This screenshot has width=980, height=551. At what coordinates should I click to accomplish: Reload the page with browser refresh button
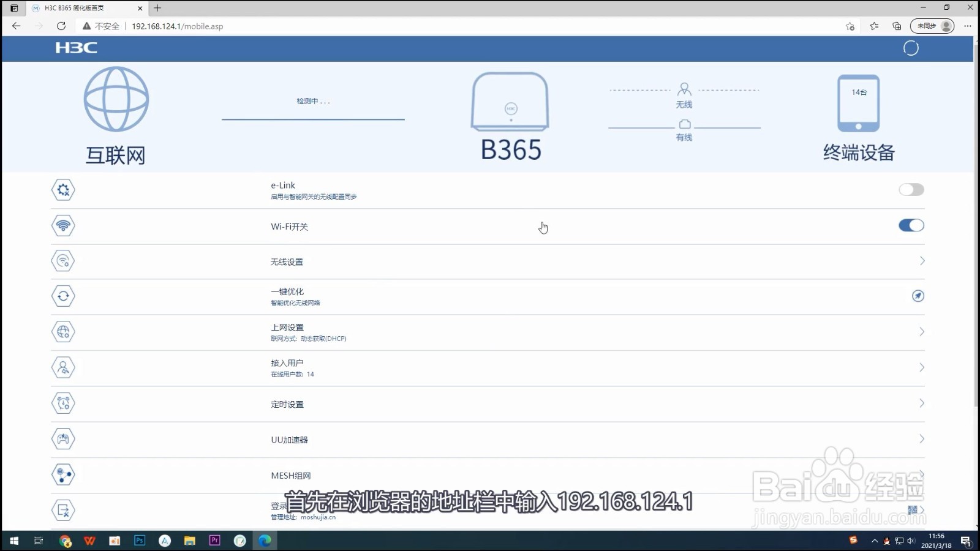(x=61, y=26)
